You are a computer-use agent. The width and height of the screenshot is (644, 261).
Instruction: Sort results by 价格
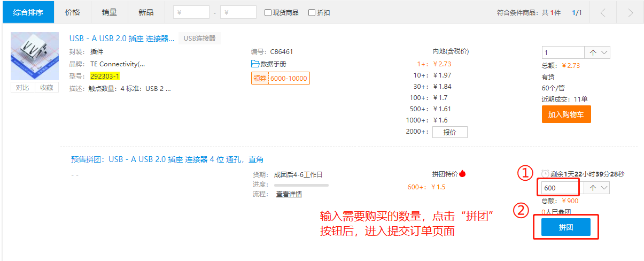(x=72, y=12)
